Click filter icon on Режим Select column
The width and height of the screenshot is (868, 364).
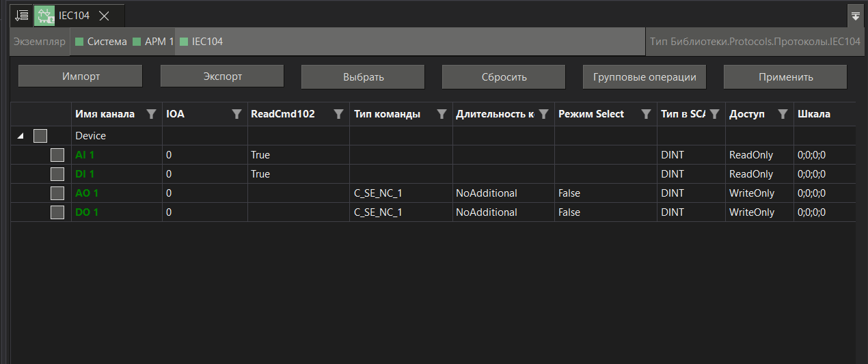click(646, 114)
